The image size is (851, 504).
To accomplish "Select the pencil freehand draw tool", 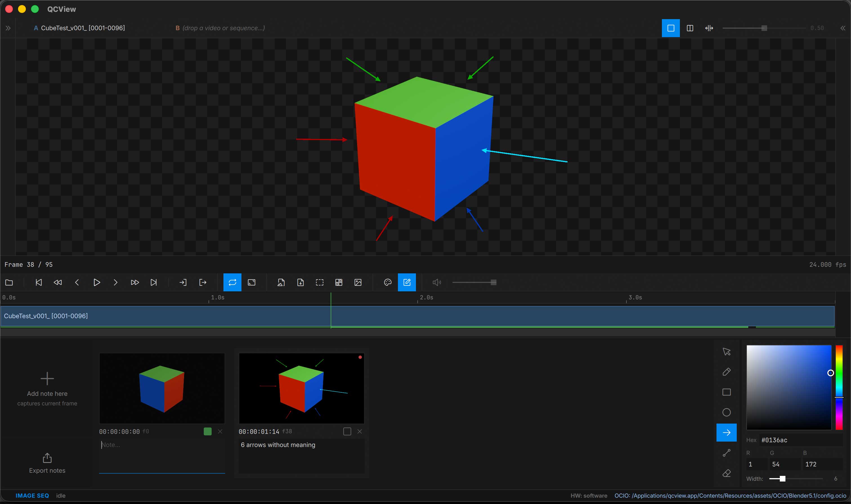I will pyautogui.click(x=726, y=372).
